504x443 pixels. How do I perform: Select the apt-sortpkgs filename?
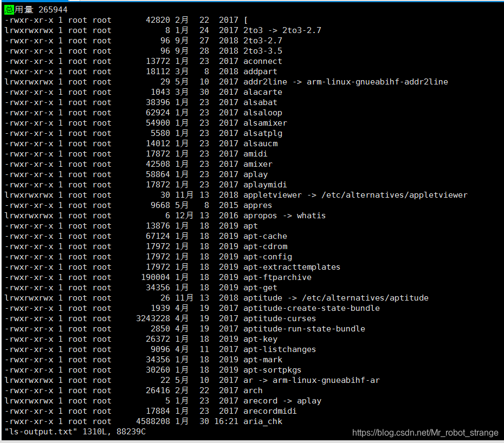(x=272, y=370)
